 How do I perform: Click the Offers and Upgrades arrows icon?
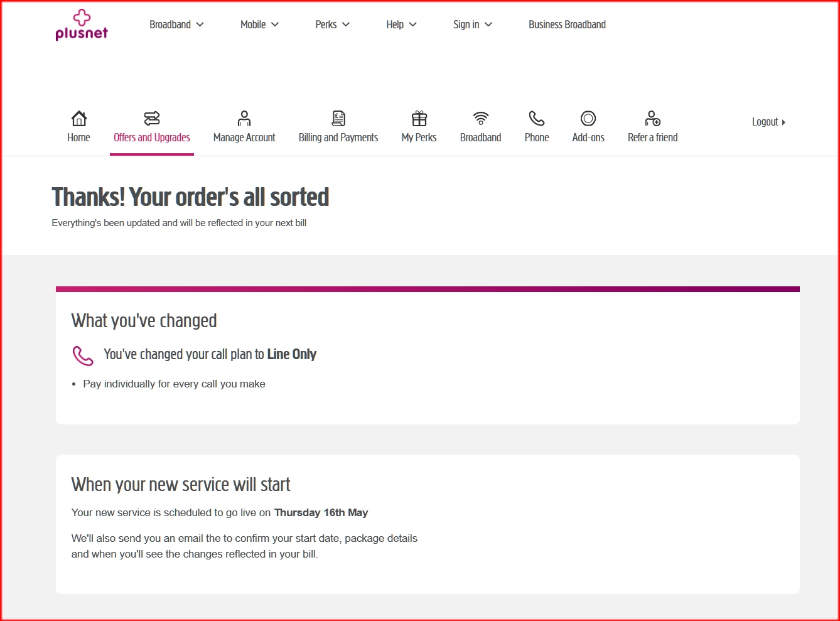[x=152, y=118]
